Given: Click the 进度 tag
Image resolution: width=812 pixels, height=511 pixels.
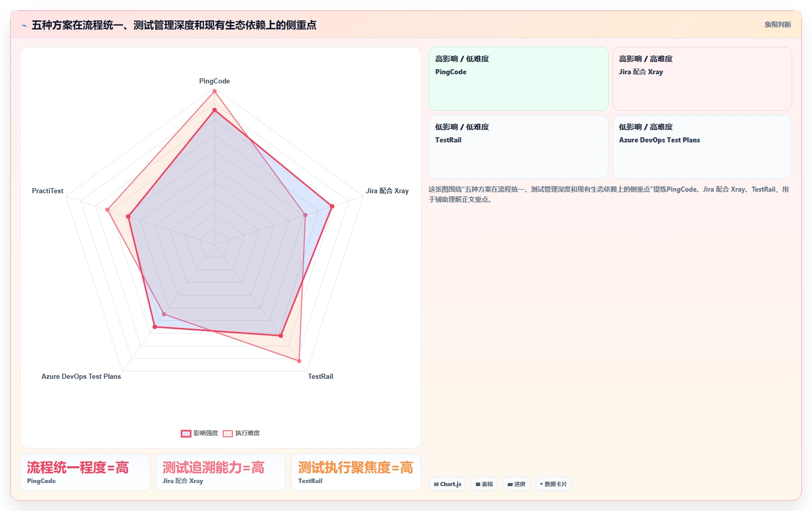Looking at the screenshot, I should 517,484.
